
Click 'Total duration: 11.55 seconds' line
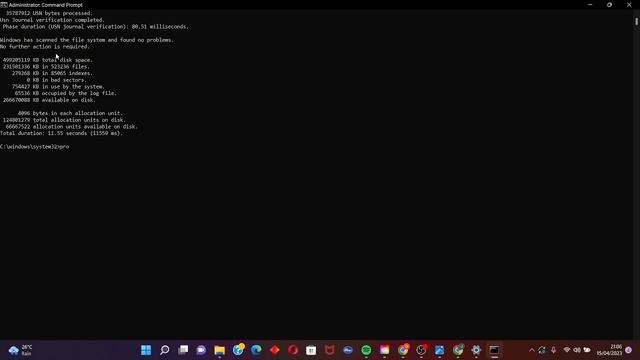pos(61,133)
